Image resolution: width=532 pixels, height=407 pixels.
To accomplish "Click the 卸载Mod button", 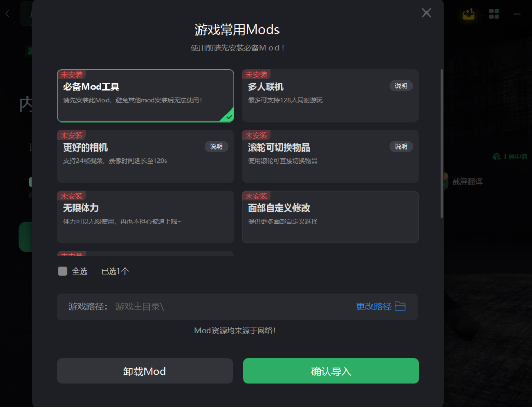I will pyautogui.click(x=145, y=371).
